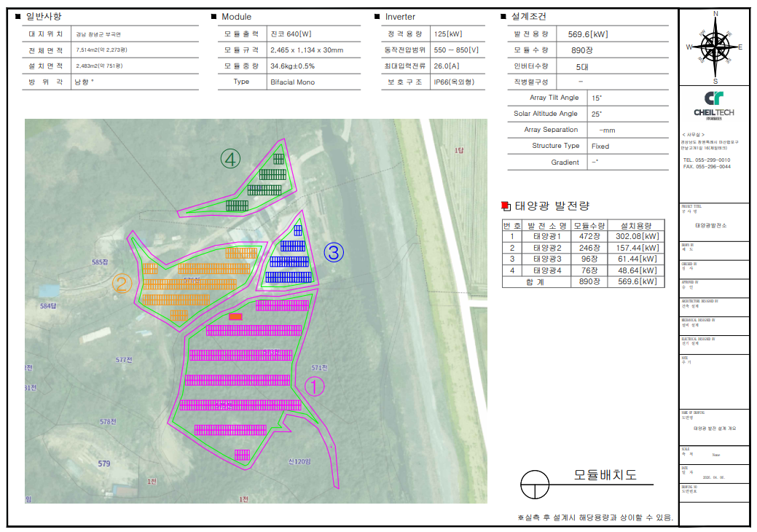The width and height of the screenshot is (757, 532).
Task: Select the 모듈배치도 drawing title
Action: (605, 475)
